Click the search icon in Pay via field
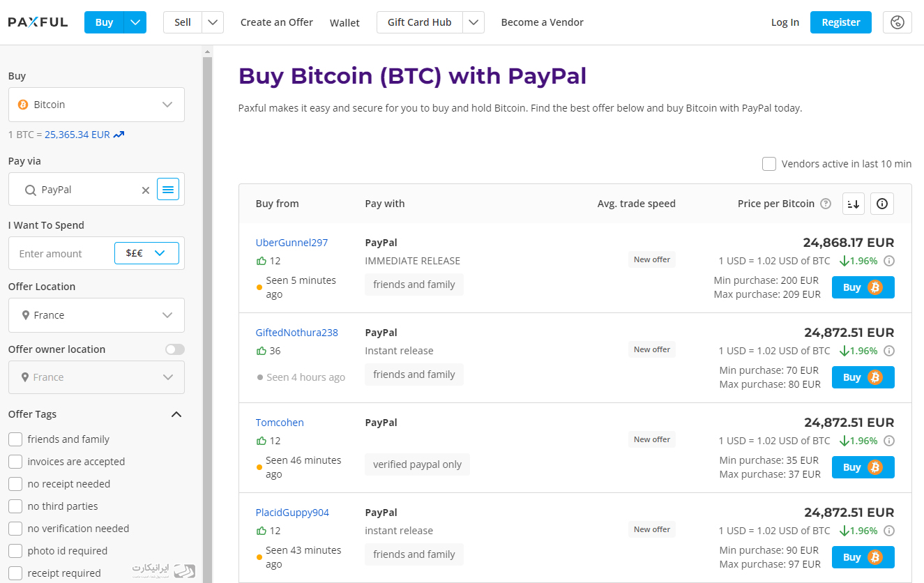 [x=30, y=190]
